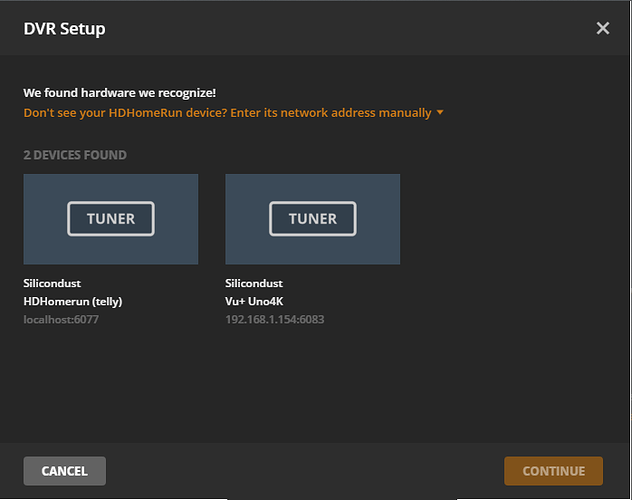Select the HDHomerun (telly) tuner thumbnail

click(x=111, y=219)
